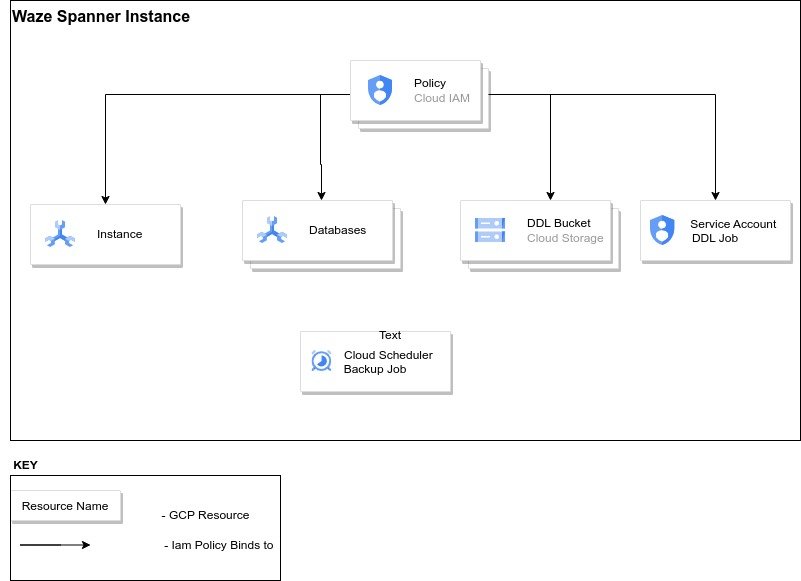Screen dimensions: 801x581
Task: Click the "KEY" heading above the legend
Action: 25,465
